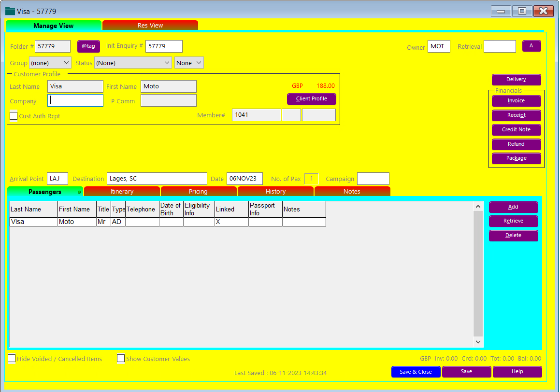Click the Date of Birth column header
The image size is (560, 392).
pos(171,210)
